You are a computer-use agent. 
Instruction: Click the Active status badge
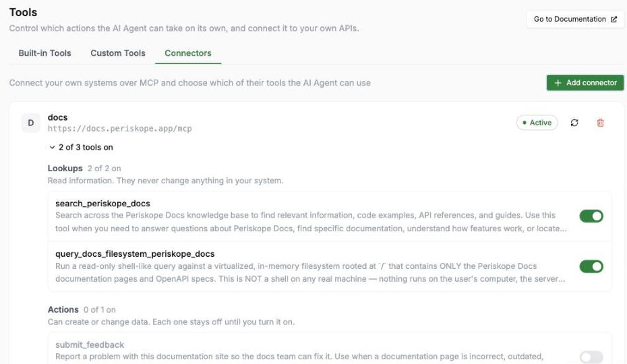[x=537, y=123]
